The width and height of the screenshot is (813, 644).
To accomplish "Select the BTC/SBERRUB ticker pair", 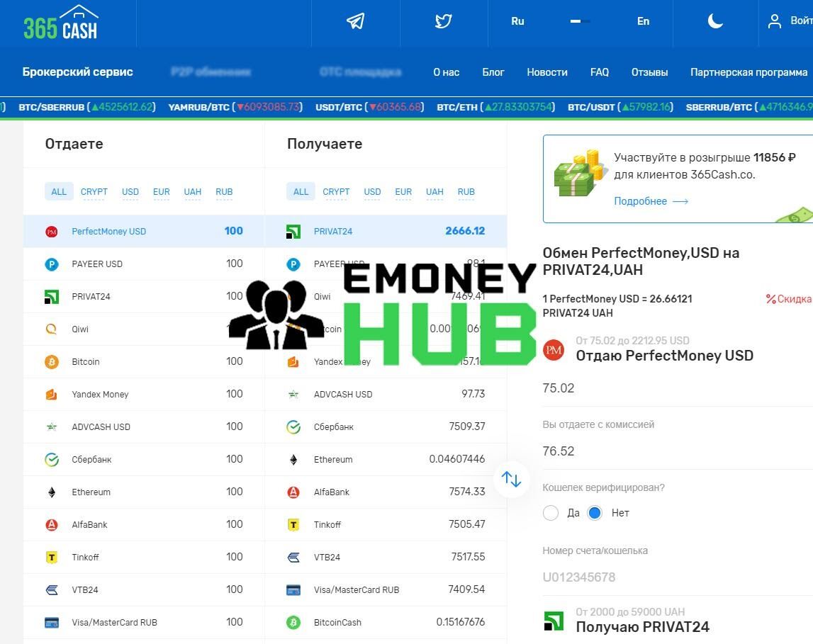I will click(87, 107).
